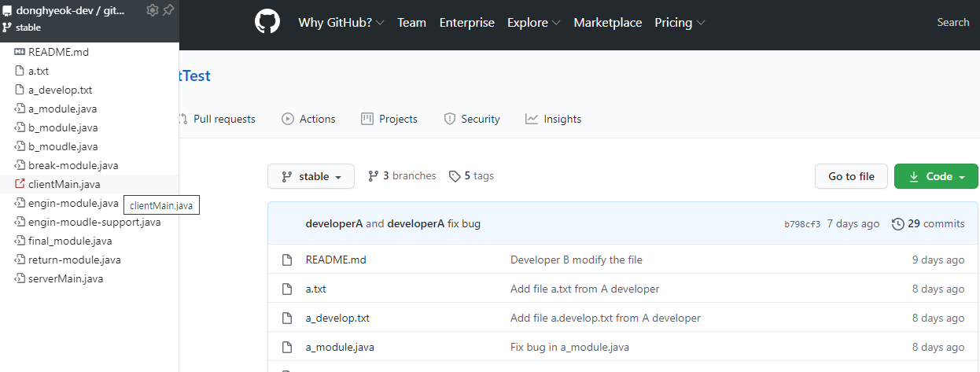Click the Insights graph icon
The height and width of the screenshot is (372, 980).
[x=532, y=119]
